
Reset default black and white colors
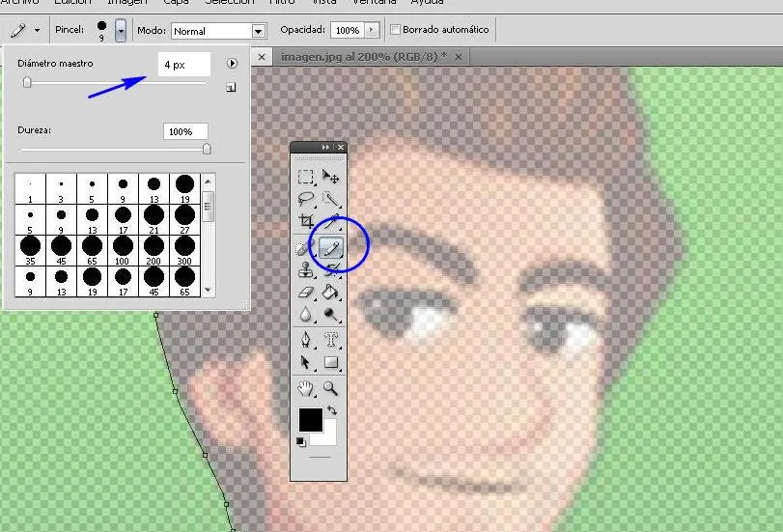300,442
